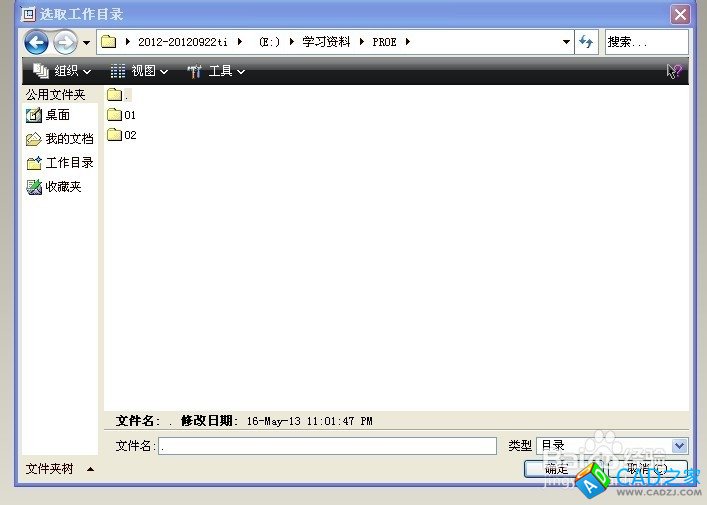
Task: Open the 收藏夹 (Favorites) shortcut
Action: click(x=53, y=187)
